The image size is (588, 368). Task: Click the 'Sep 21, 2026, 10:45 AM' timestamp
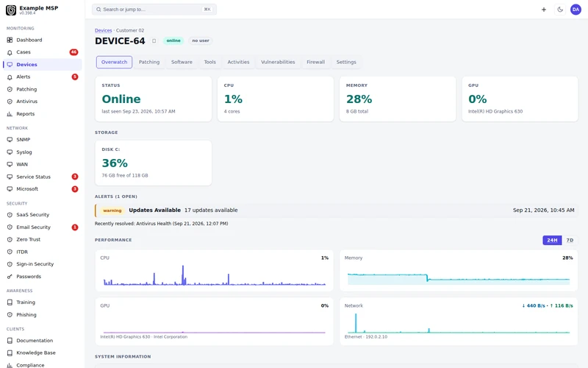pos(543,210)
